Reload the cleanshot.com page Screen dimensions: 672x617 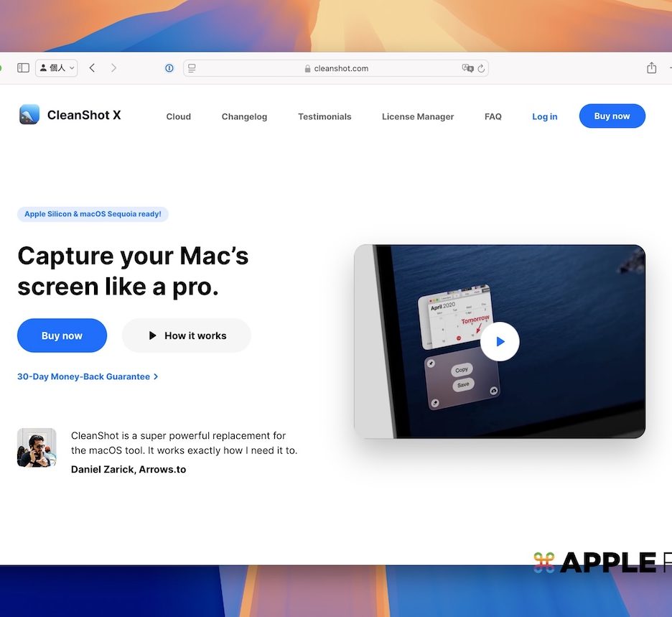pyautogui.click(x=481, y=68)
